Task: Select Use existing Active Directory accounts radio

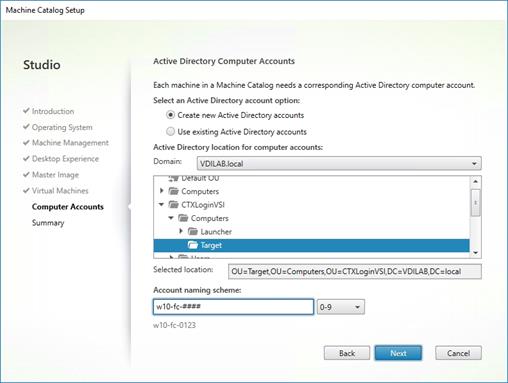Action: coord(170,132)
